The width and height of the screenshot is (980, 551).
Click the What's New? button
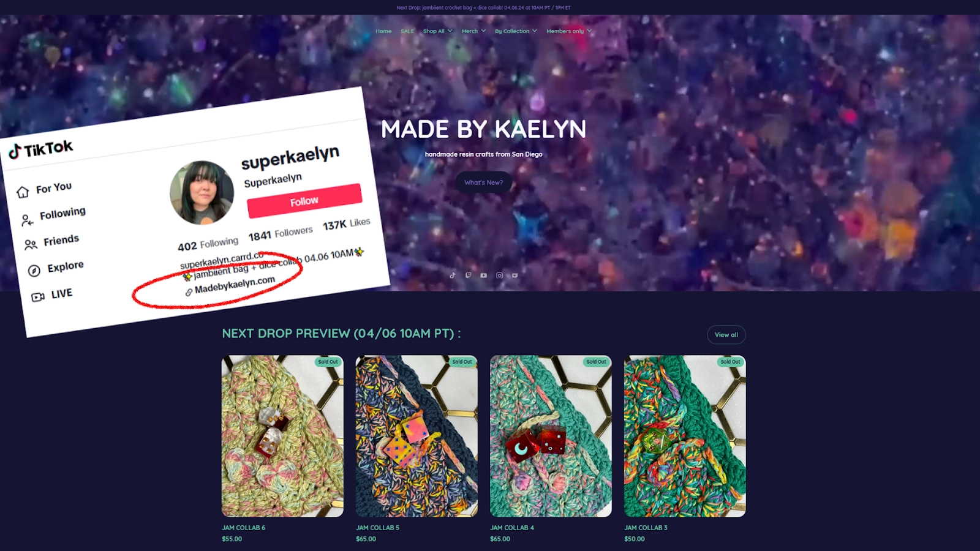coord(483,182)
